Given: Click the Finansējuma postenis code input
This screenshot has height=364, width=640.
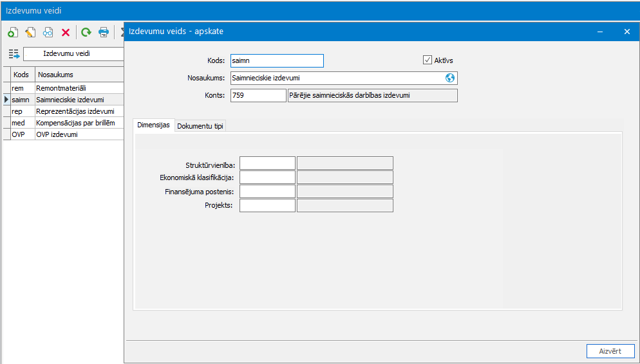Looking at the screenshot, I should [267, 192].
